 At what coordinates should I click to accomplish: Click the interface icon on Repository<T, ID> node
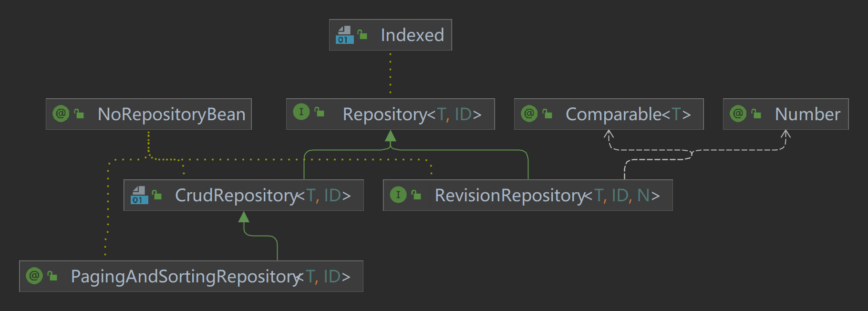pos(301,112)
